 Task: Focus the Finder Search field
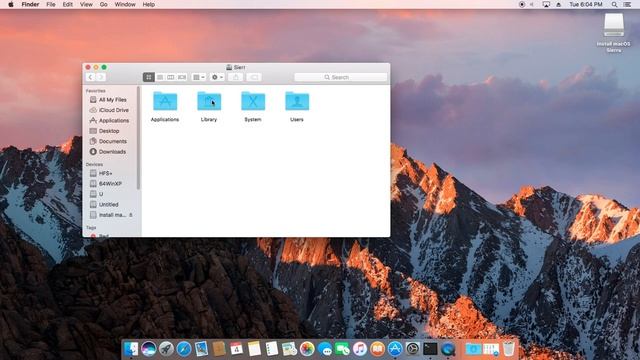coord(340,77)
